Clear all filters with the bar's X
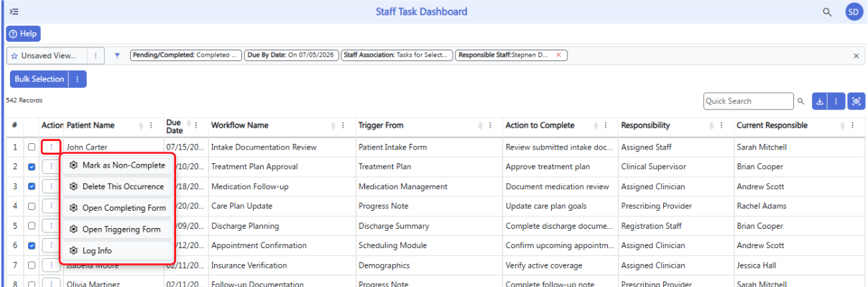868x287 pixels. [856, 55]
